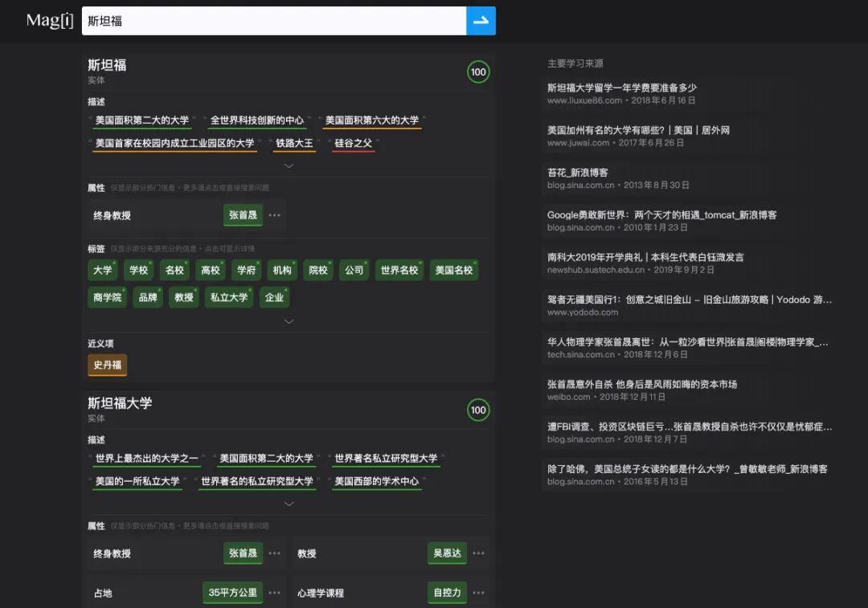Image resolution: width=868 pixels, height=608 pixels.
Task: Open more options beside 张首晟 in 斯坦福大学 card
Action: (275, 553)
